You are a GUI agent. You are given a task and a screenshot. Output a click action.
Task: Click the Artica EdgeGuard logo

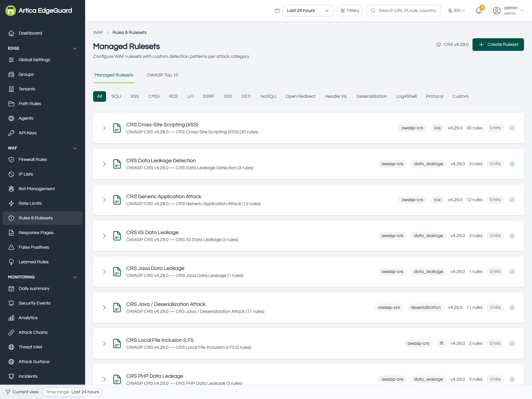pos(39,11)
